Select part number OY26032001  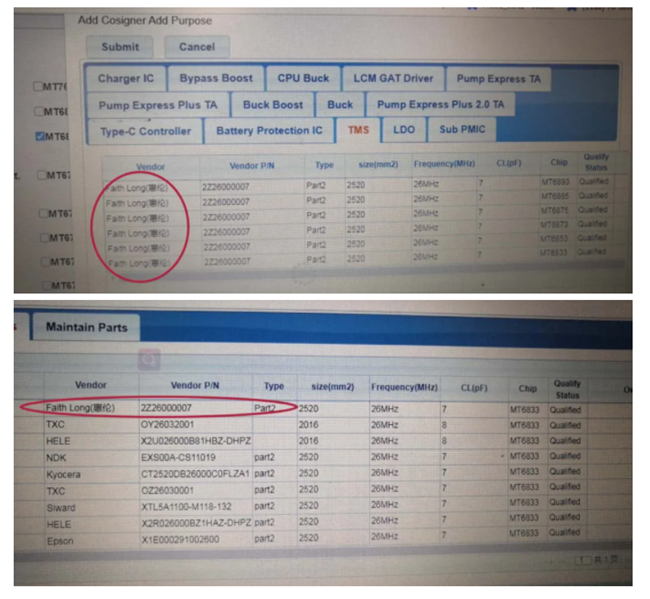pyautogui.click(x=167, y=424)
